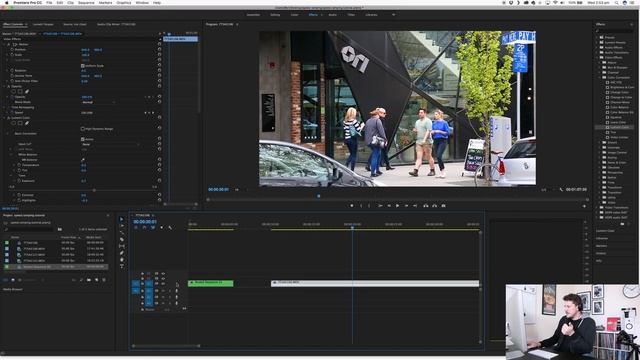640x360 pixels.
Task: Toggle V3 track output eye icon
Action: [163, 273]
